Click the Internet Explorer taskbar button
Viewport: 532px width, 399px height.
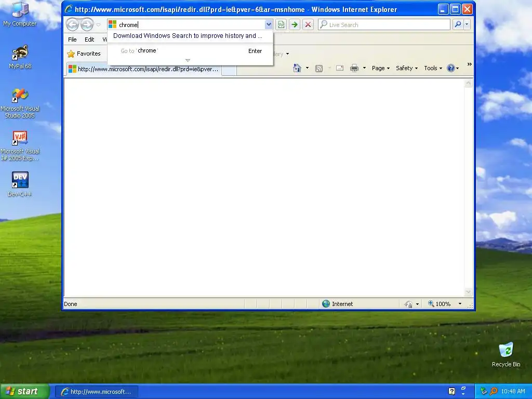tap(96, 392)
